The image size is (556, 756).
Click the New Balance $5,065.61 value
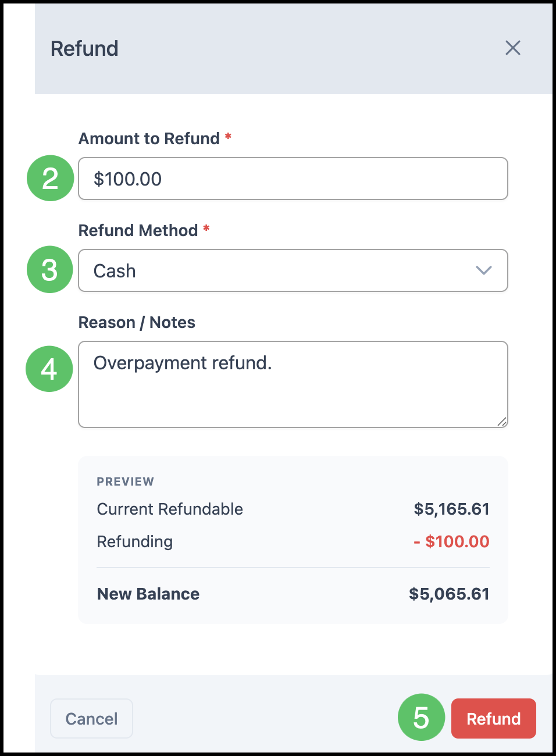pos(449,594)
